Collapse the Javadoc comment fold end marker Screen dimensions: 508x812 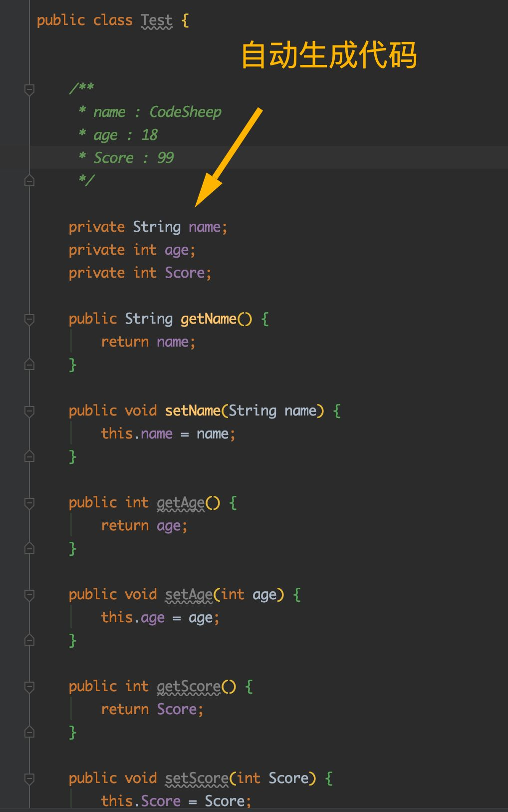pyautogui.click(x=29, y=180)
